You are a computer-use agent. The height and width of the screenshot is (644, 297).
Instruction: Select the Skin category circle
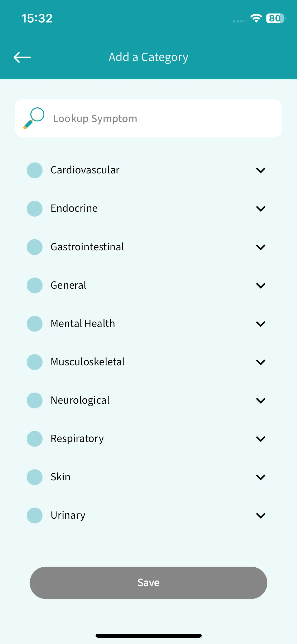tap(35, 477)
